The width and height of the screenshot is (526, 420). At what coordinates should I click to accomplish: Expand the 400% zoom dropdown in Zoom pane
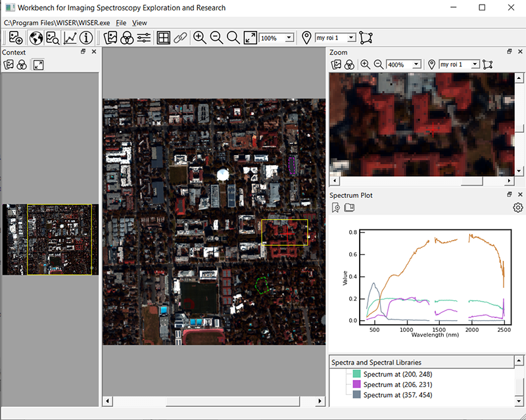[x=417, y=64]
